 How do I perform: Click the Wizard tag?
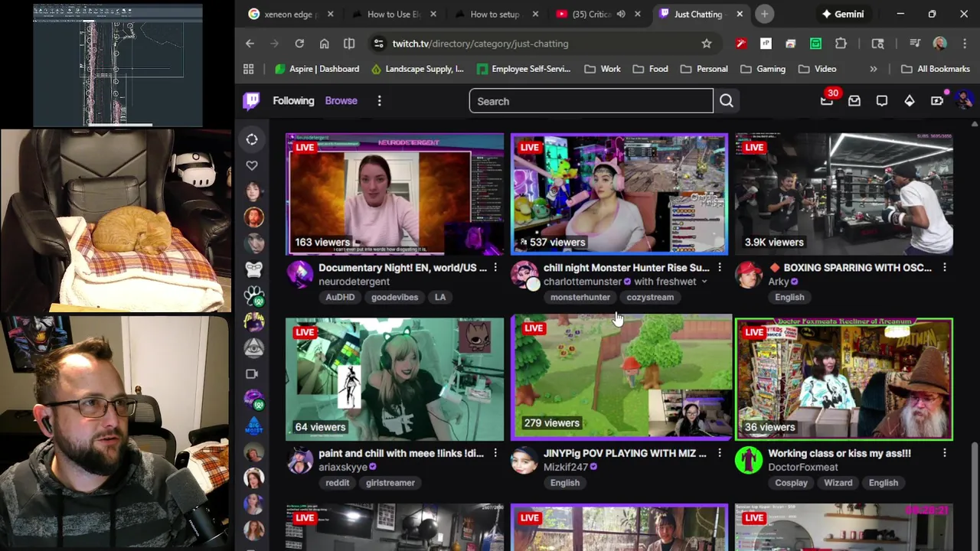pos(838,483)
